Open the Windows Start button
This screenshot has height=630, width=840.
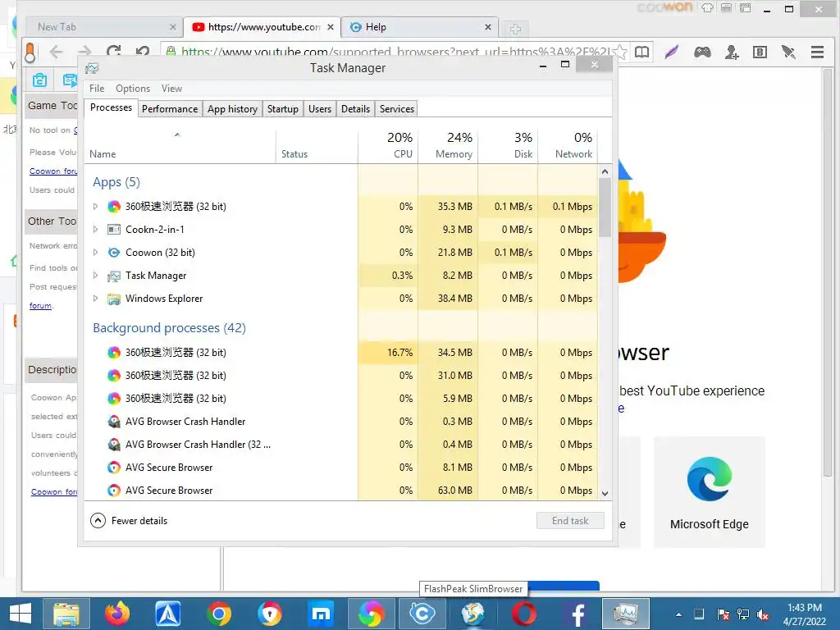click(x=21, y=614)
